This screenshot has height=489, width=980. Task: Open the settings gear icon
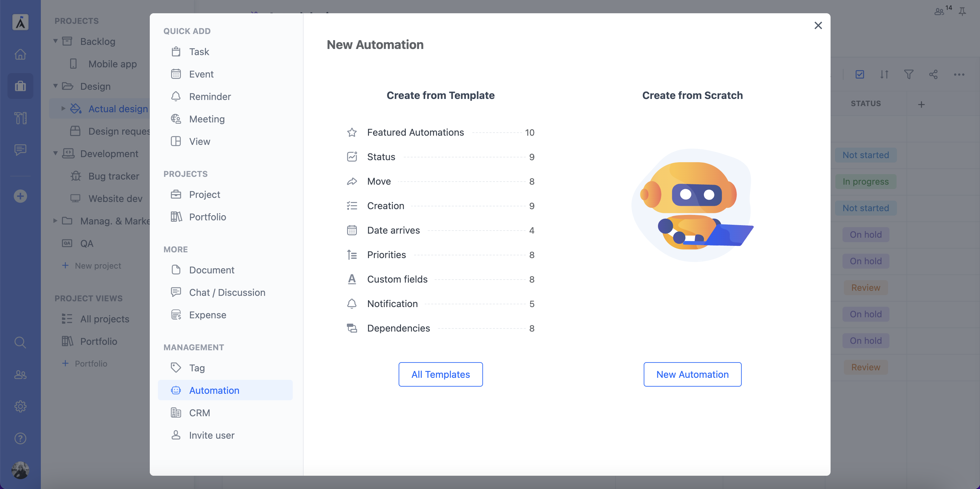point(20,406)
